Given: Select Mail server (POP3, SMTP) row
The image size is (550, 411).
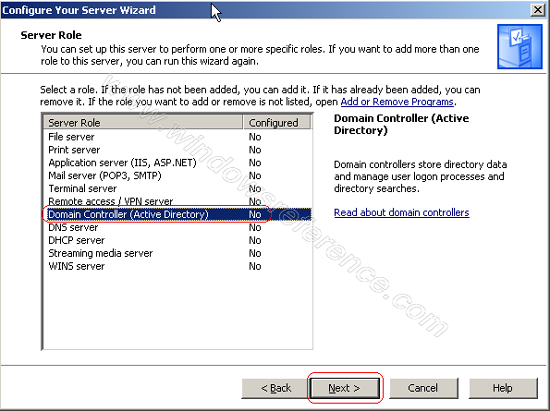Looking at the screenshot, I should point(177,175).
